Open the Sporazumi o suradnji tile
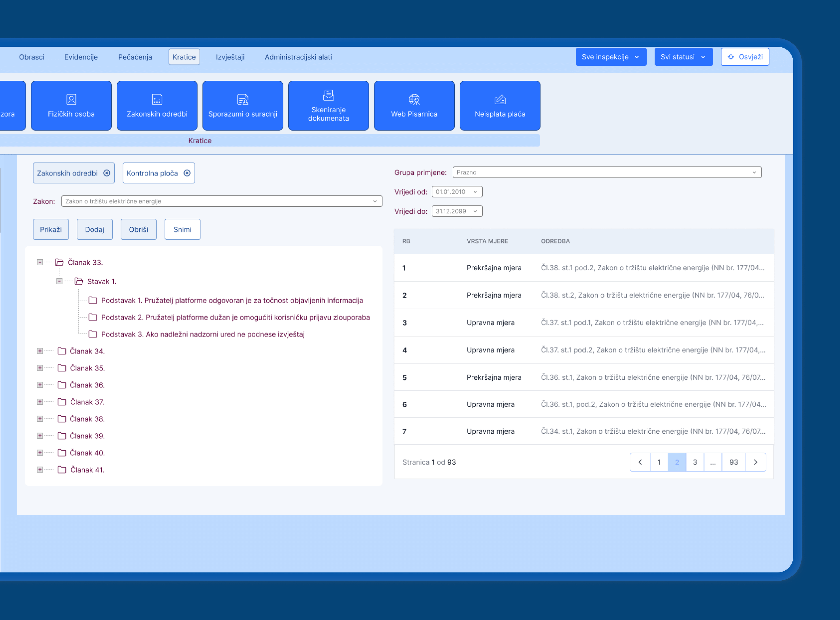 pos(242,106)
